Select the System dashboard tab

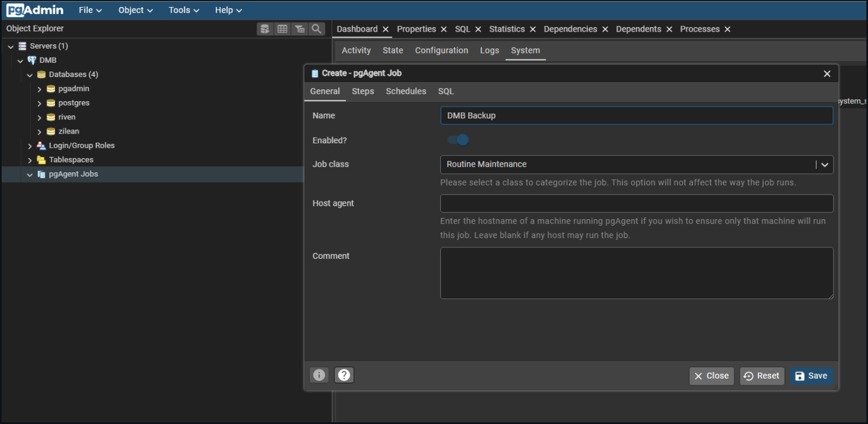coord(525,50)
